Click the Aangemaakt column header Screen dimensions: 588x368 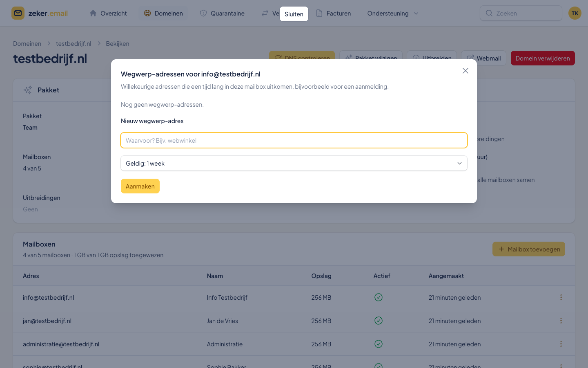tap(446, 276)
